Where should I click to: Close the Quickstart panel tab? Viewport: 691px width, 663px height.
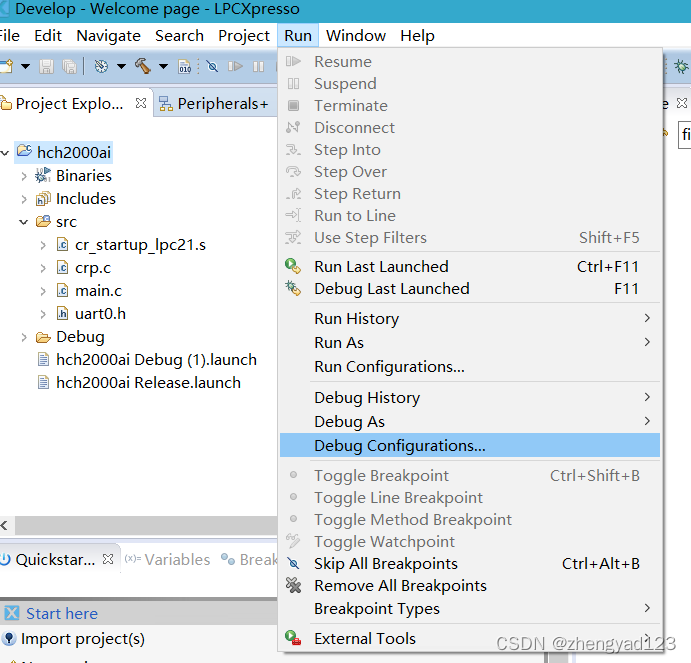(109, 559)
